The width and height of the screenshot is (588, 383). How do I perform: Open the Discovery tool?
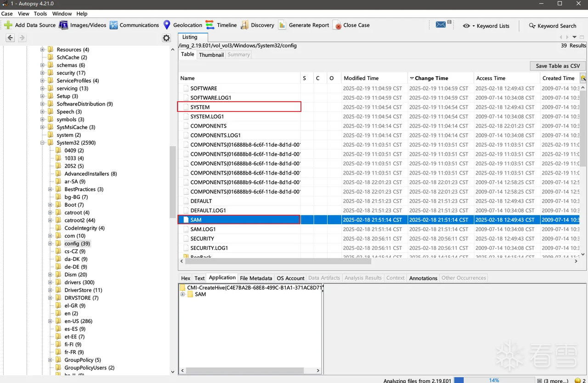tap(257, 25)
